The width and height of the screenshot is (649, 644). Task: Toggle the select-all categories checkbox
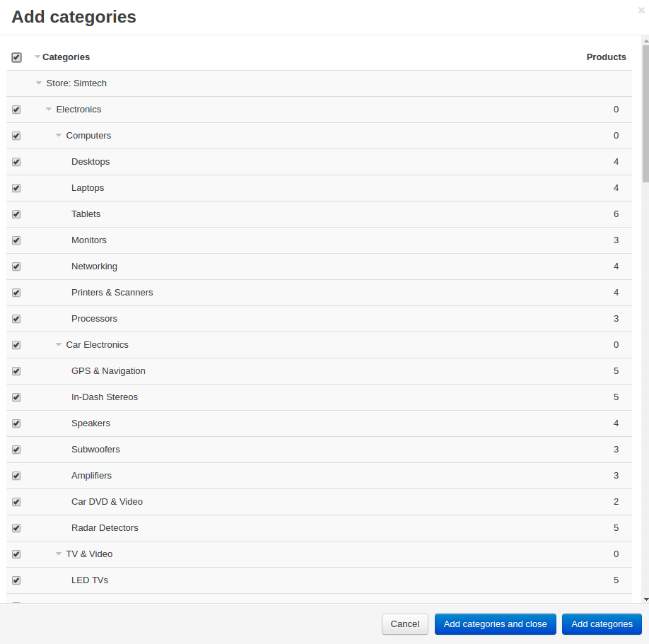[x=16, y=57]
